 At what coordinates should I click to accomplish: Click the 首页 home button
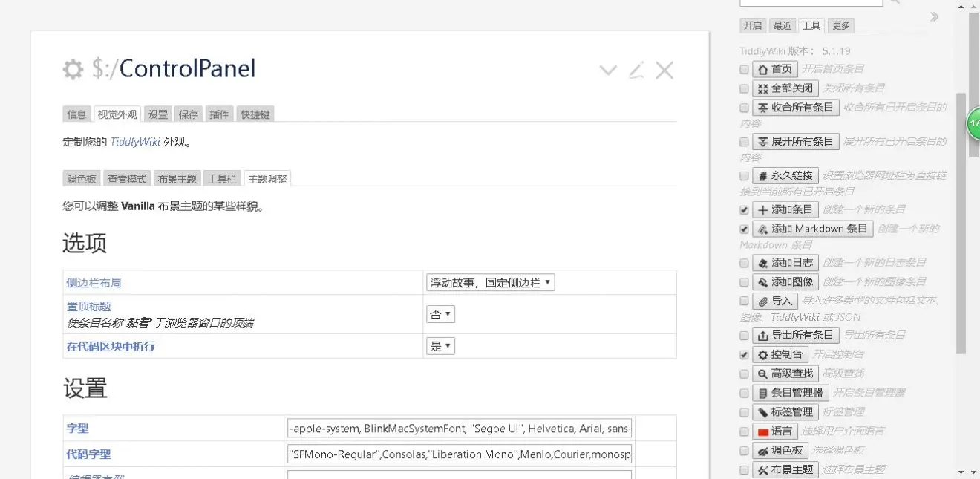pos(775,69)
